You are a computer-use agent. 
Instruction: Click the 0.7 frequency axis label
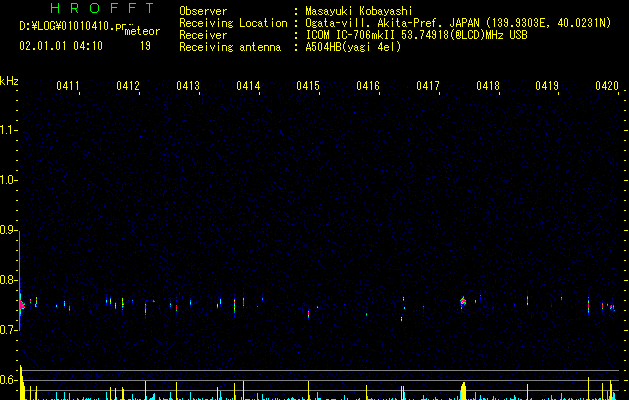point(7,330)
